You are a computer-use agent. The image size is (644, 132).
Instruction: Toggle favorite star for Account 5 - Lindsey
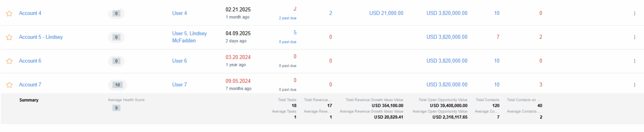pos(9,37)
